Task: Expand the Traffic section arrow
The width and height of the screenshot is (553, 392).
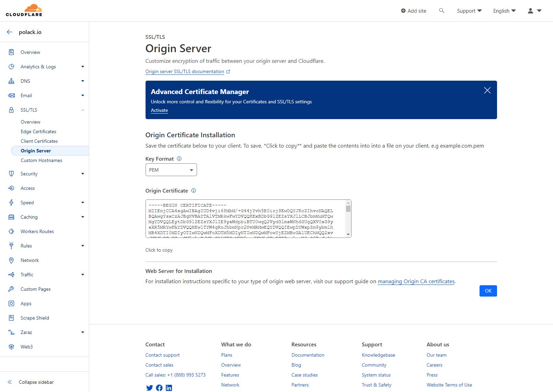Action: [x=83, y=275]
